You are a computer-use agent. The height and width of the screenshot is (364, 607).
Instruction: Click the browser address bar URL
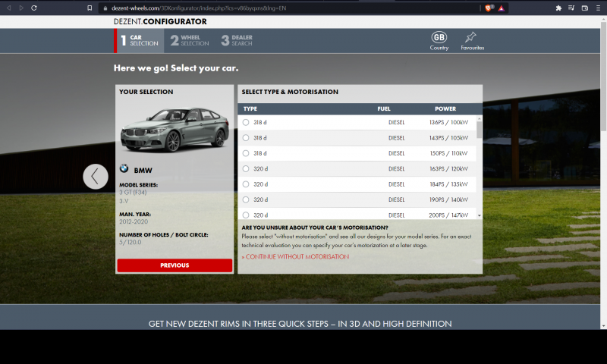tap(199, 8)
